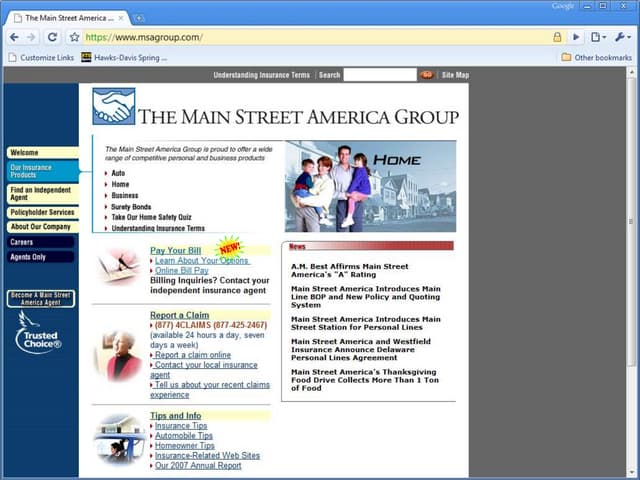The image size is (640, 480).
Task: Click Report a claim online link
Action: [x=193, y=355]
